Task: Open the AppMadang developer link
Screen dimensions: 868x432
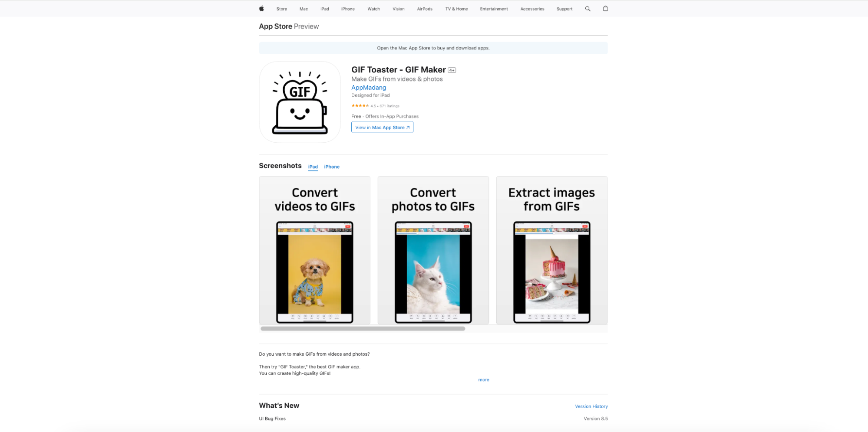Action: 369,88
